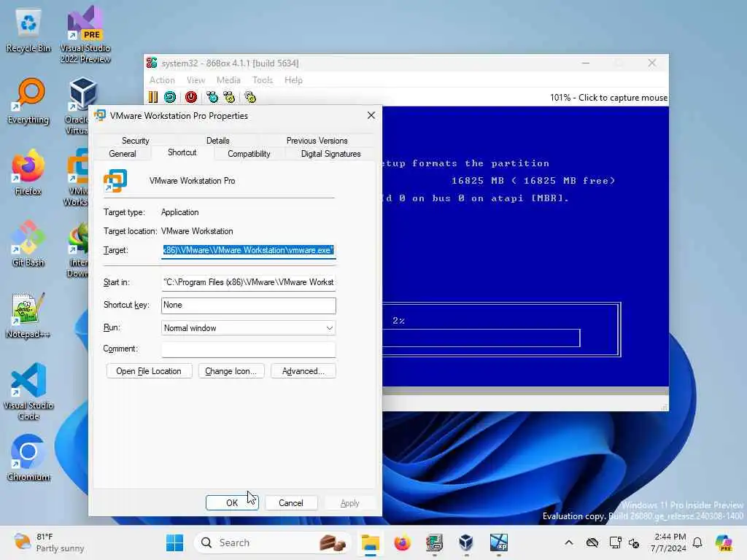
Task: Open the Windows Start menu
Action: coord(175,542)
